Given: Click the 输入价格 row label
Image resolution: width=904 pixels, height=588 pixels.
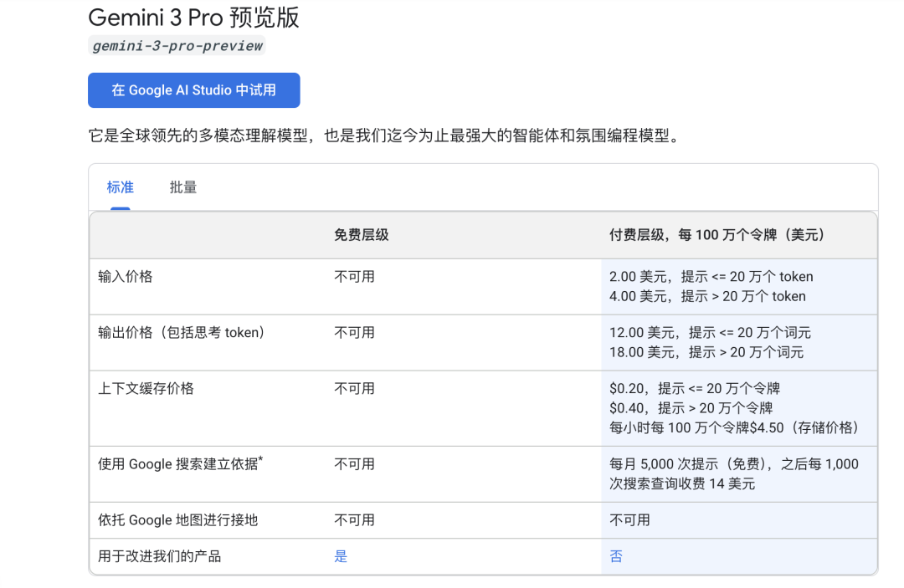Looking at the screenshot, I should 125,276.
